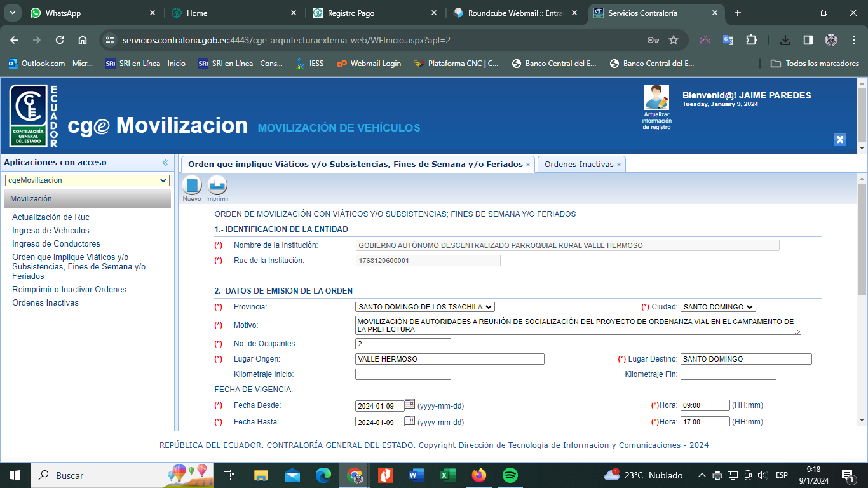Click the Nuevo document icon

192,186
